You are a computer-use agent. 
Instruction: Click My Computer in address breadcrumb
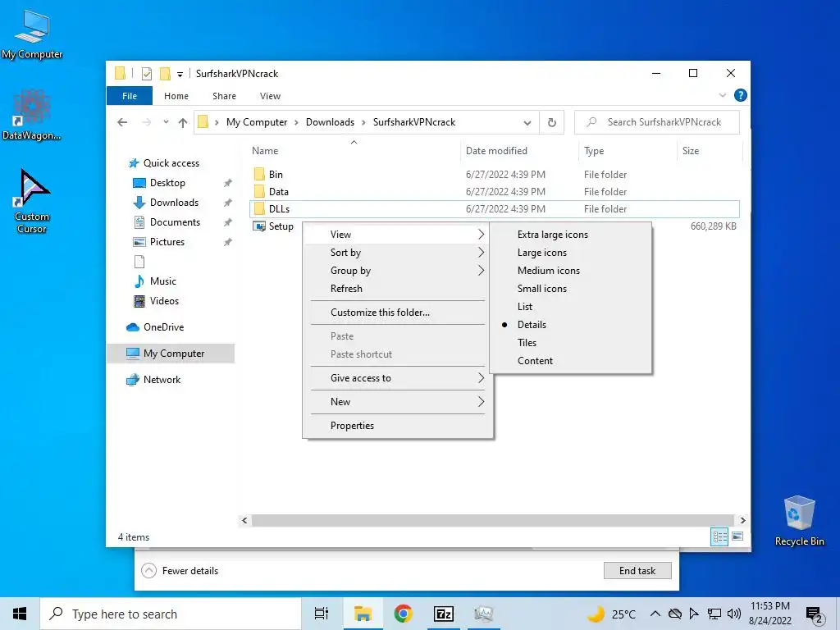(x=257, y=122)
